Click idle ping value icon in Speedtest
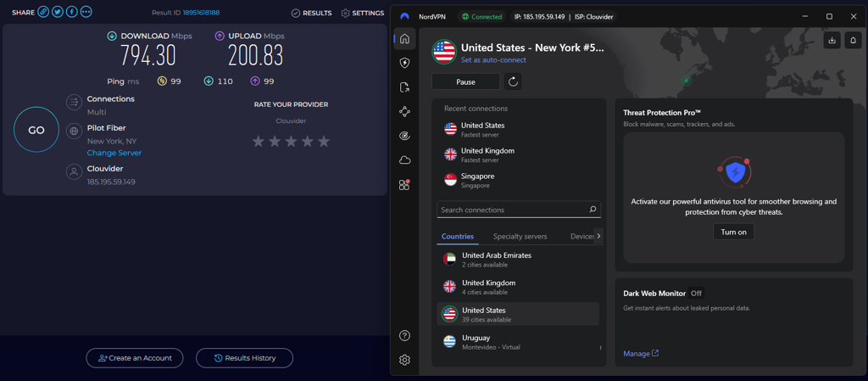This screenshot has height=381, width=868. tap(162, 81)
